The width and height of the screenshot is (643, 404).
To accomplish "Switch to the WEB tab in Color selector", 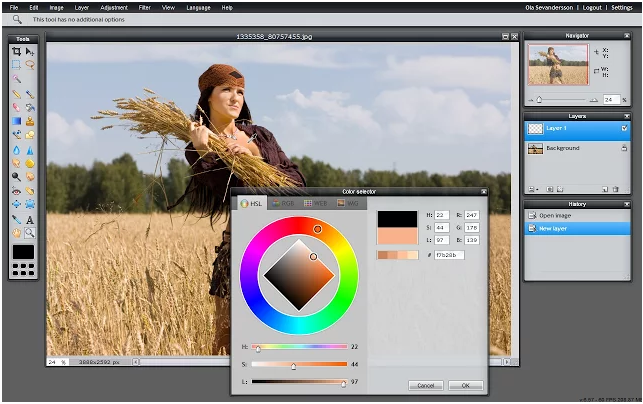I will (x=315, y=203).
